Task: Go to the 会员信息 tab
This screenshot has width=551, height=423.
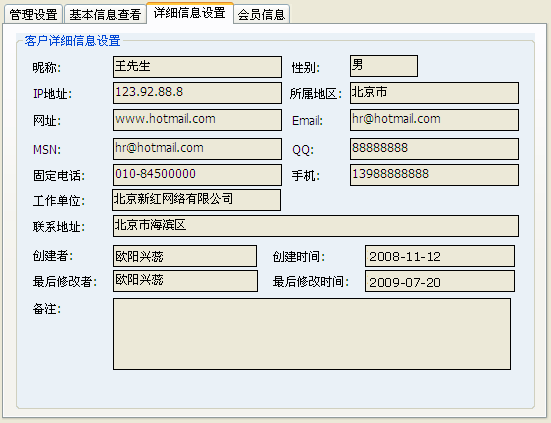Action: pyautogui.click(x=261, y=14)
